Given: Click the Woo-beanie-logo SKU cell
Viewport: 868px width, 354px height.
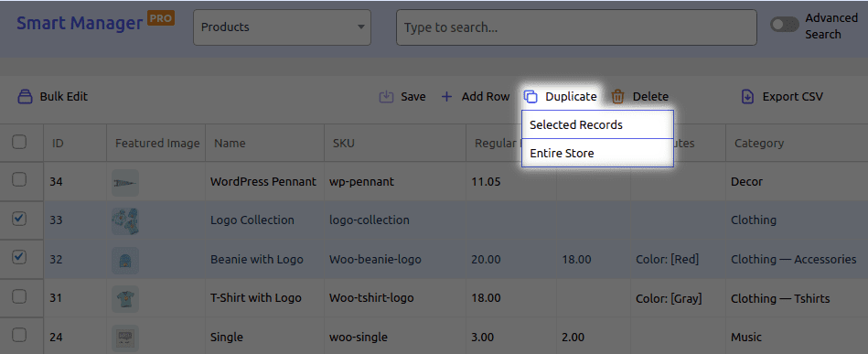Looking at the screenshot, I should pyautogui.click(x=395, y=259).
